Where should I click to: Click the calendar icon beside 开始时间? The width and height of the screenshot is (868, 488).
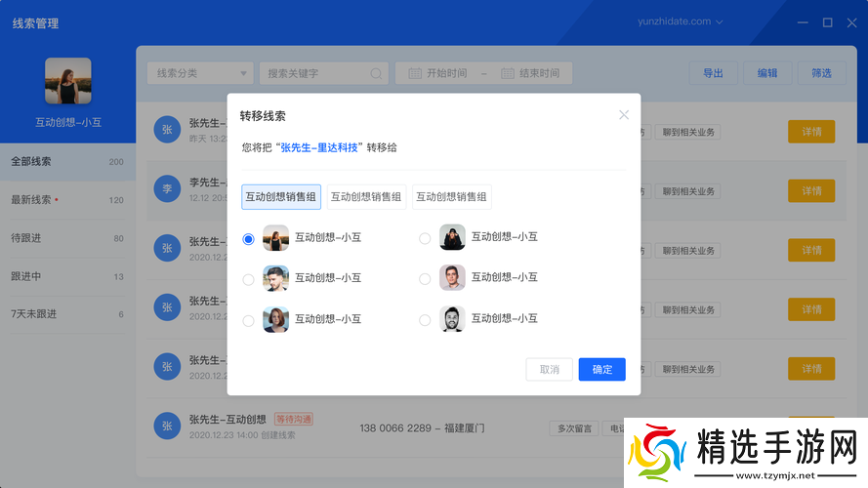tap(414, 73)
